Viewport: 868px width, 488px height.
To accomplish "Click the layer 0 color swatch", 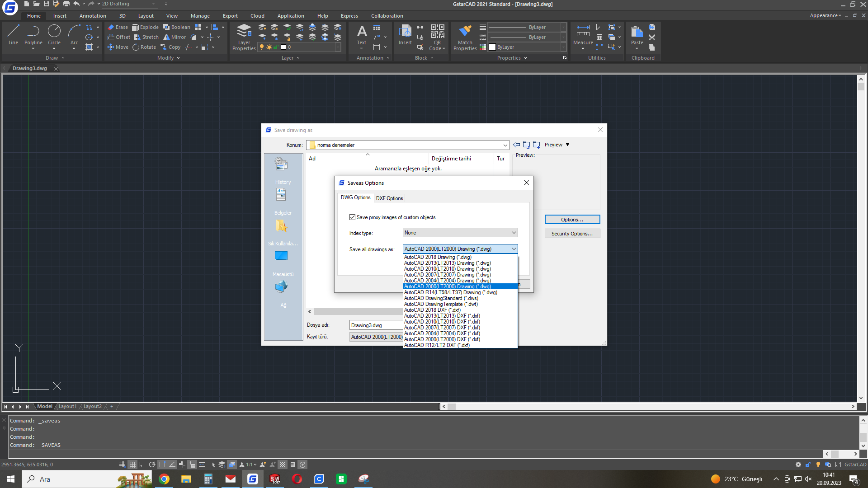I will tap(283, 47).
